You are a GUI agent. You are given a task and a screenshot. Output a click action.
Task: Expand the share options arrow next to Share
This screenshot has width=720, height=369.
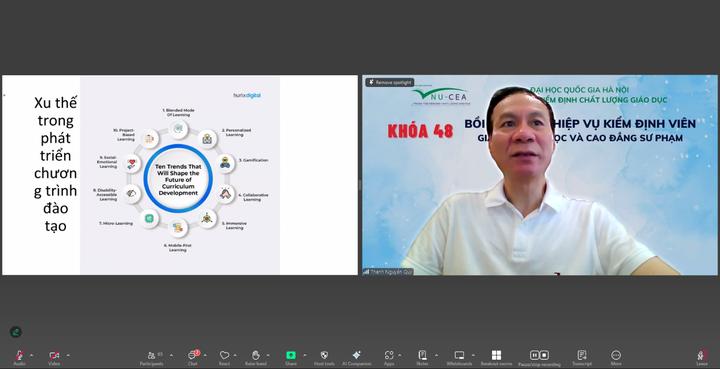pyautogui.click(x=304, y=355)
